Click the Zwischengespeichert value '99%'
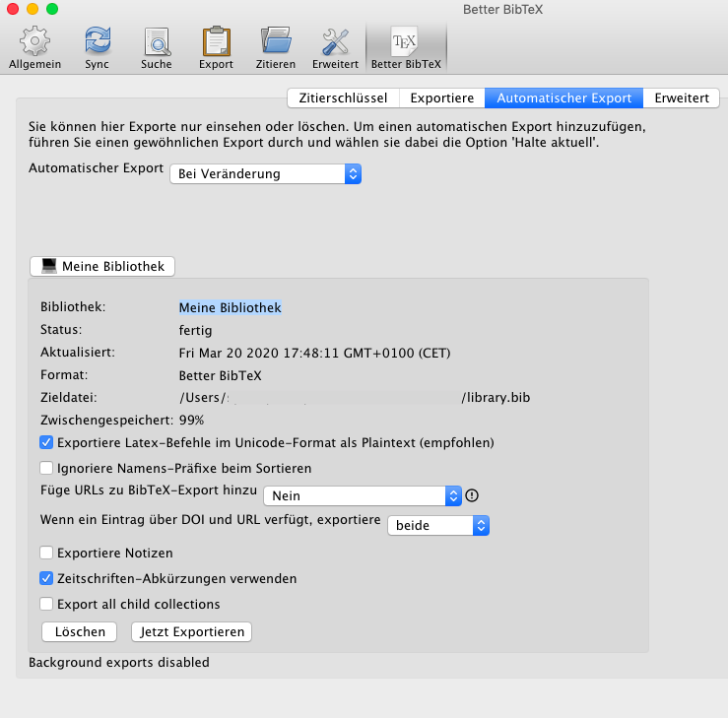The height and width of the screenshot is (718, 728). [x=192, y=420]
